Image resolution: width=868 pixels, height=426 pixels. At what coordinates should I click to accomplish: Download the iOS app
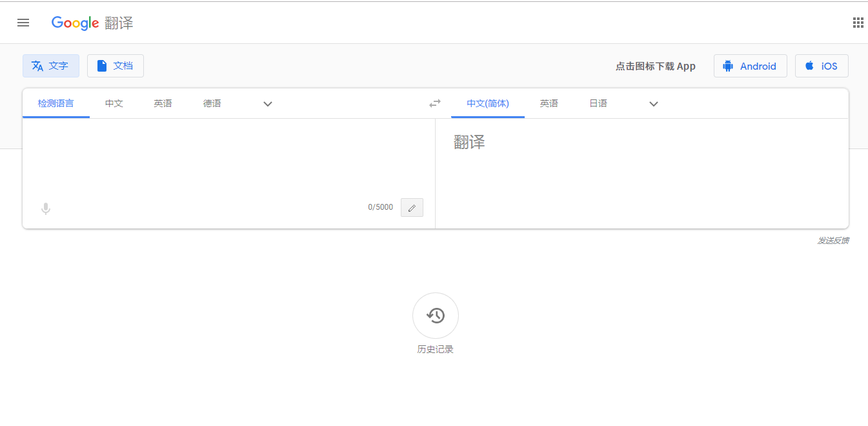point(822,66)
